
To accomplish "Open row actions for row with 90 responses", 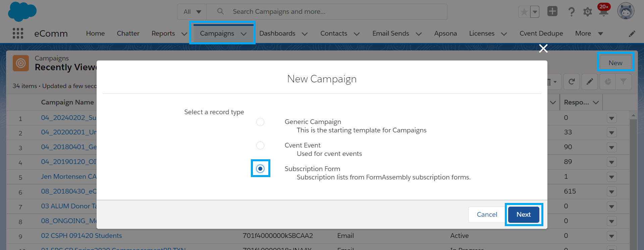I will pos(611,148).
